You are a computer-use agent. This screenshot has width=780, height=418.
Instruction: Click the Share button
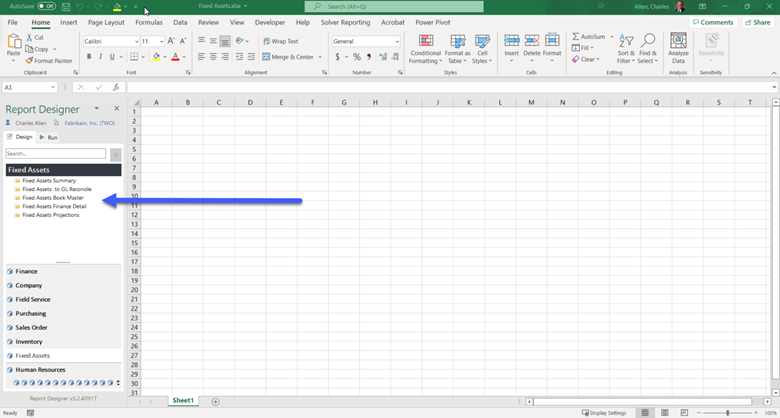point(757,22)
